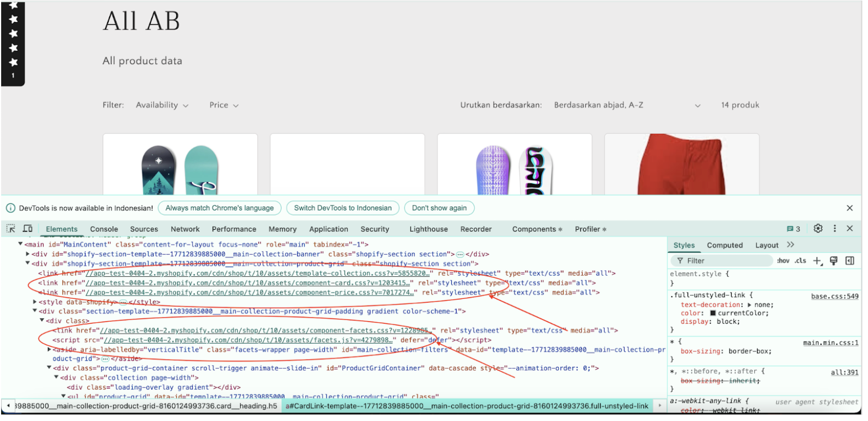Screen dimensions: 868x421
Task: Switch to the Computed styles tab
Action: click(725, 245)
